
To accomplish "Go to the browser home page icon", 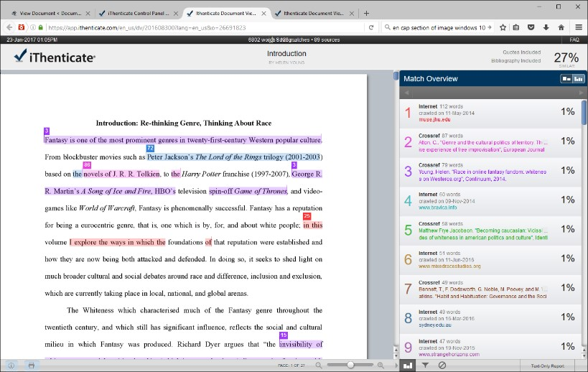I will pyautogui.click(x=561, y=27).
